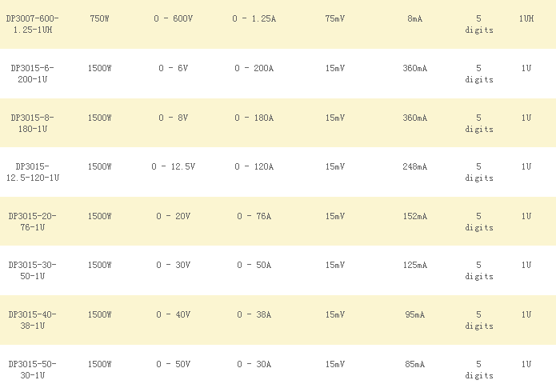Viewport: 556px width, 392px height.
Task: Select the DP3015-12.5-120-1U model entry
Action: point(33,172)
